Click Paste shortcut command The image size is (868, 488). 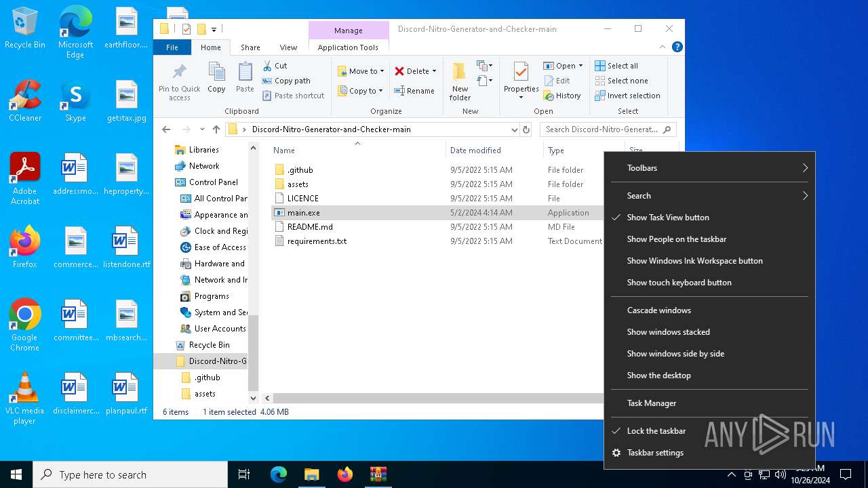point(293,96)
